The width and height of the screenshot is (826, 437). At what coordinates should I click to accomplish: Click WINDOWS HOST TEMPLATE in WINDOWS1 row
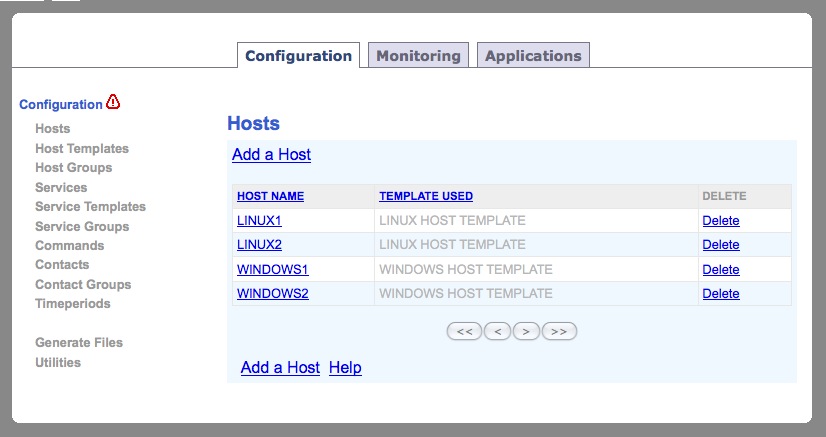[x=466, y=270]
